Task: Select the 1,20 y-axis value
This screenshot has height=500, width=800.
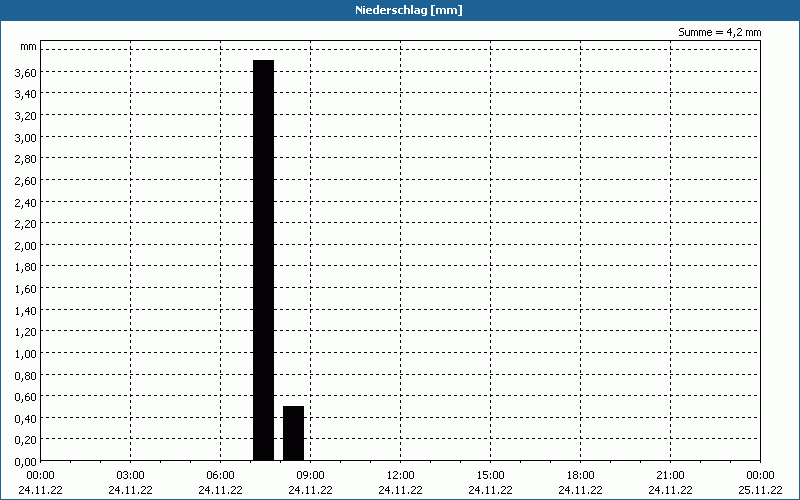Action: 26,333
